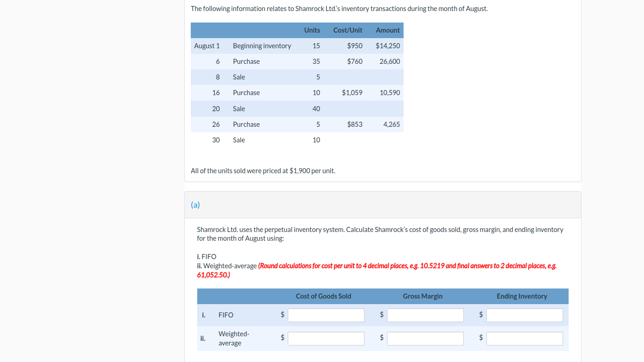The image size is (644, 362).
Task: Select the Cost/Unit column header
Action: pyautogui.click(x=348, y=30)
